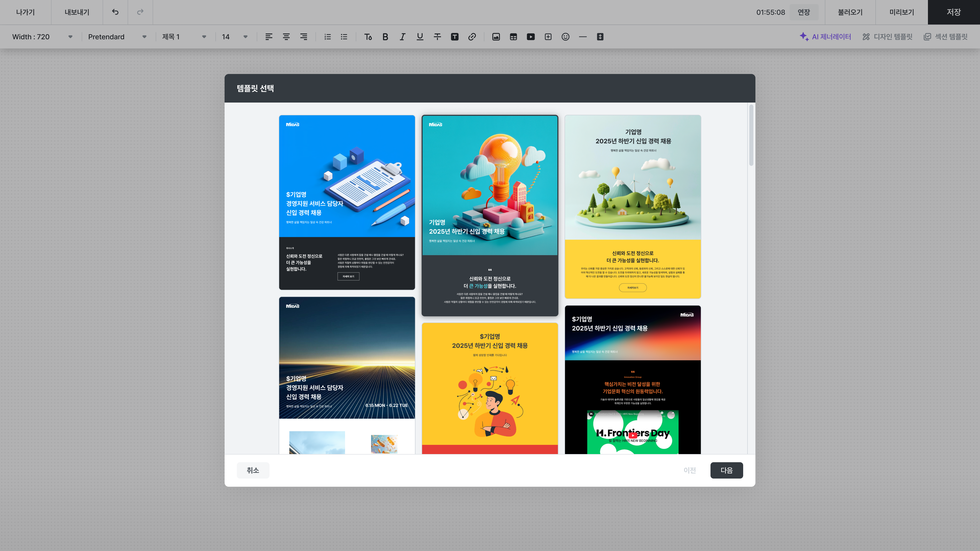Insert image using toolbar icon
The image size is (980, 551).
(496, 37)
